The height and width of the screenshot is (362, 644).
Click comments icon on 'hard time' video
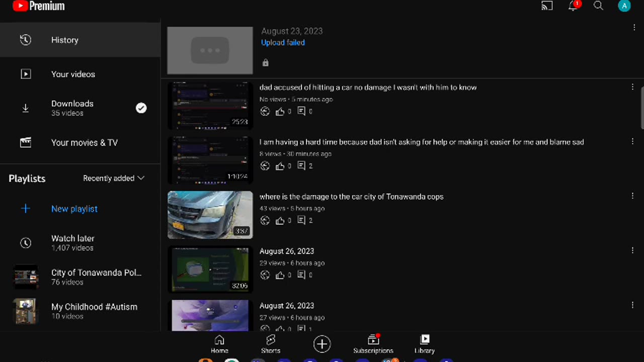point(301,165)
